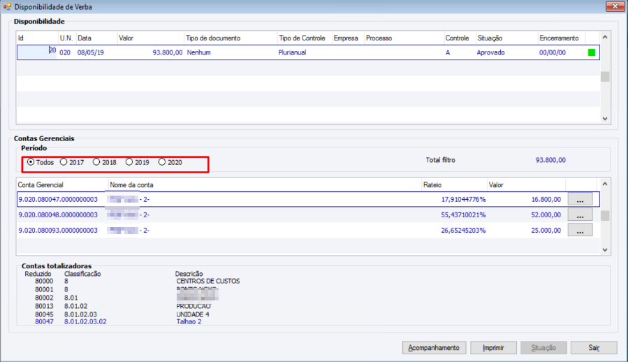Screen dimensions: 628x364
Task: Click the 93.800,00 value in Disponibilidade row
Action: coord(168,52)
